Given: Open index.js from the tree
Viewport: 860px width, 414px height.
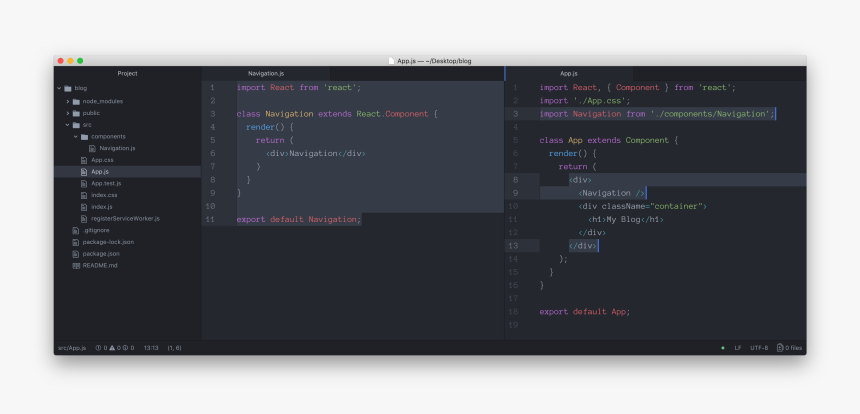Looking at the screenshot, I should click(x=101, y=207).
